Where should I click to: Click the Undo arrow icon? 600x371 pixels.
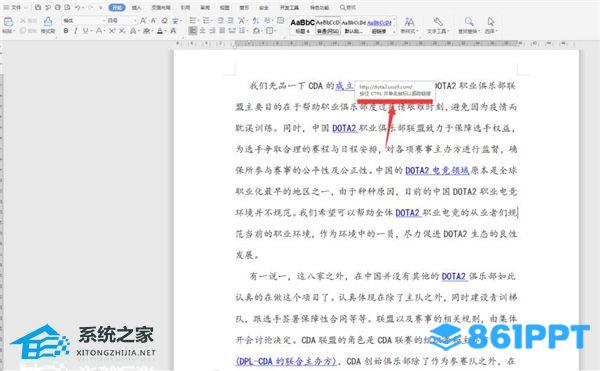pos(78,7)
